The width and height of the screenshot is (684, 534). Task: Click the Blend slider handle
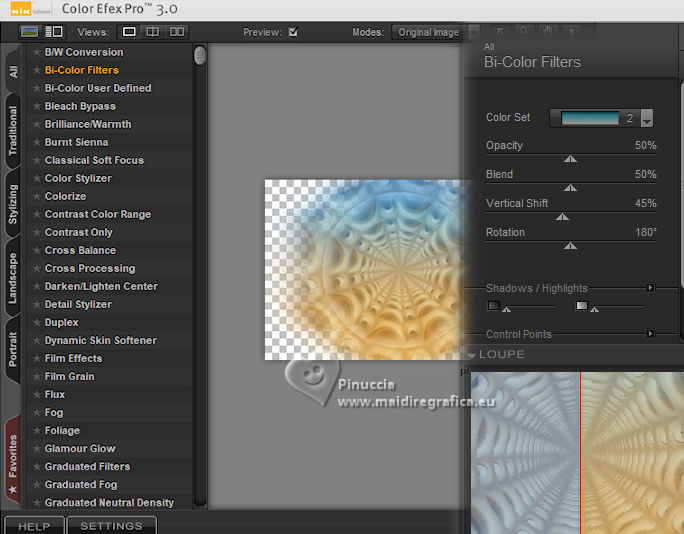[x=570, y=188]
